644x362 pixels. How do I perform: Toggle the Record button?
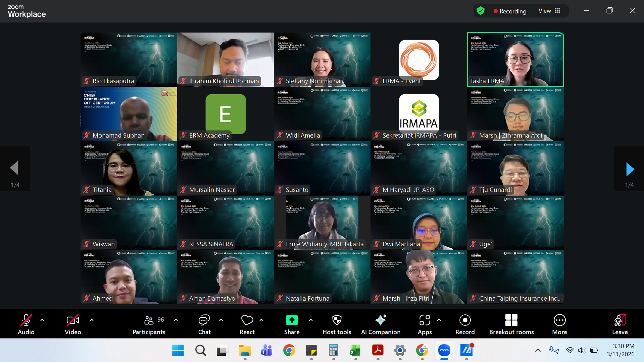tap(465, 324)
